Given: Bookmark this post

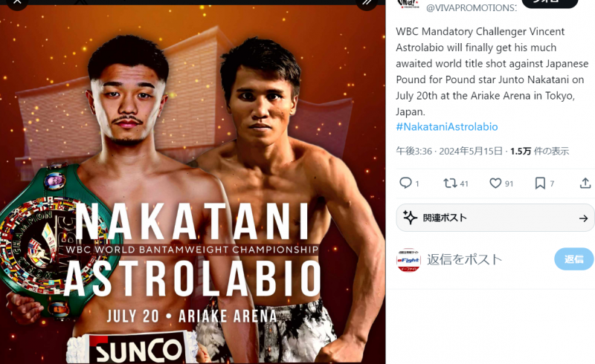Looking at the screenshot, I should [x=541, y=183].
